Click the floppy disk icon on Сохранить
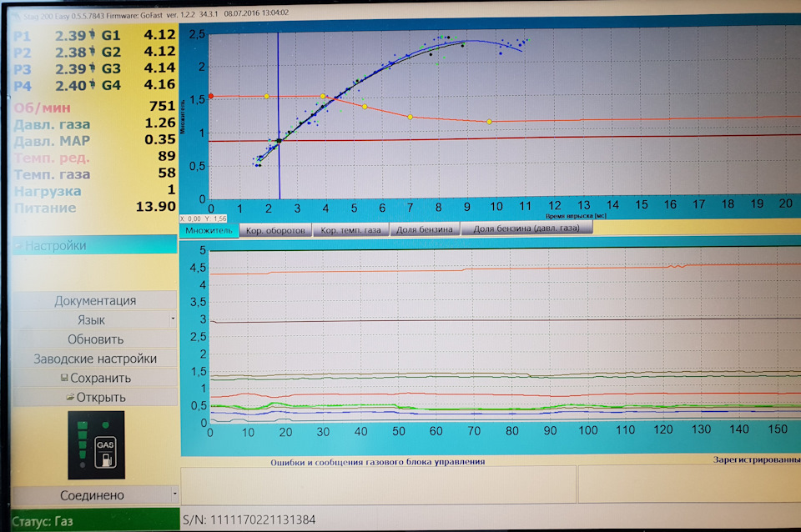 point(64,378)
